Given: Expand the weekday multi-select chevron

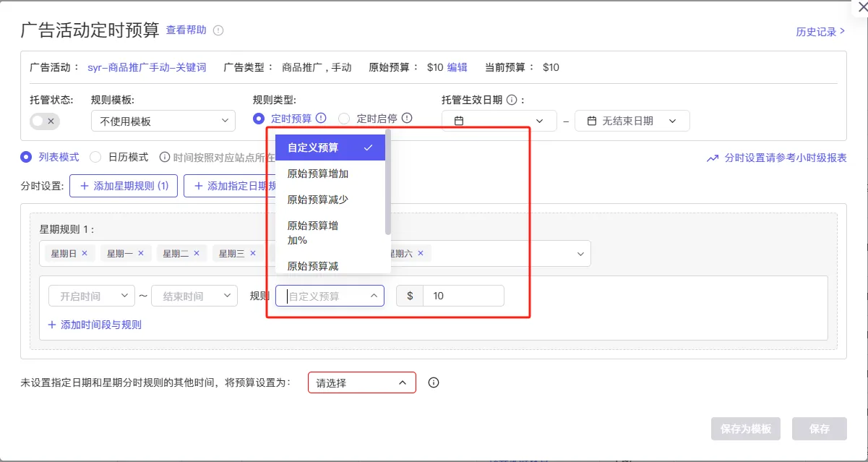Looking at the screenshot, I should [580, 254].
